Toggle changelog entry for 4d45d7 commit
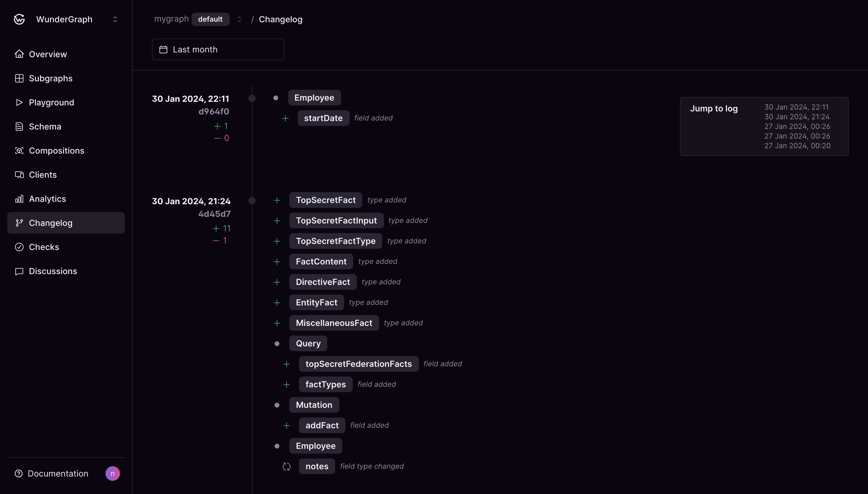The width and height of the screenshot is (868, 494). 251,200
